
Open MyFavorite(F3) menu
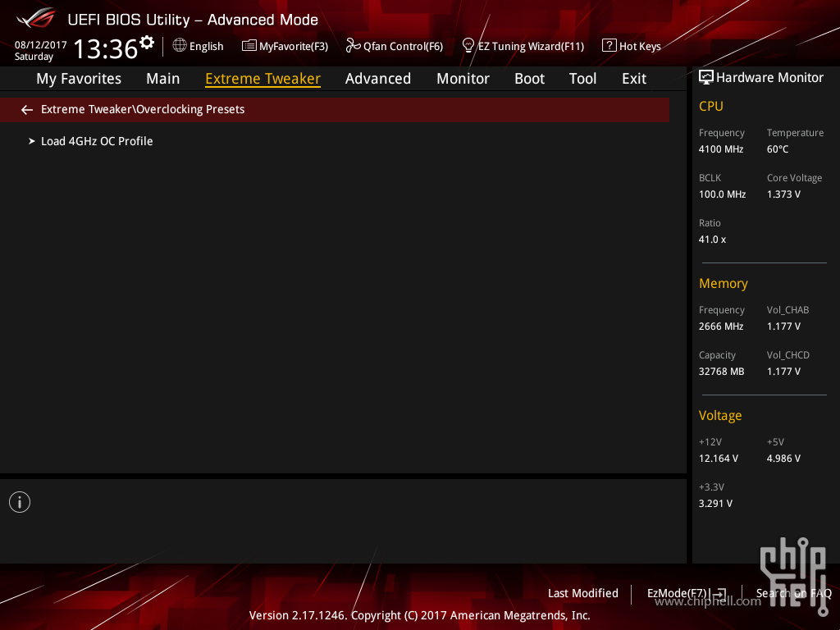coord(294,47)
